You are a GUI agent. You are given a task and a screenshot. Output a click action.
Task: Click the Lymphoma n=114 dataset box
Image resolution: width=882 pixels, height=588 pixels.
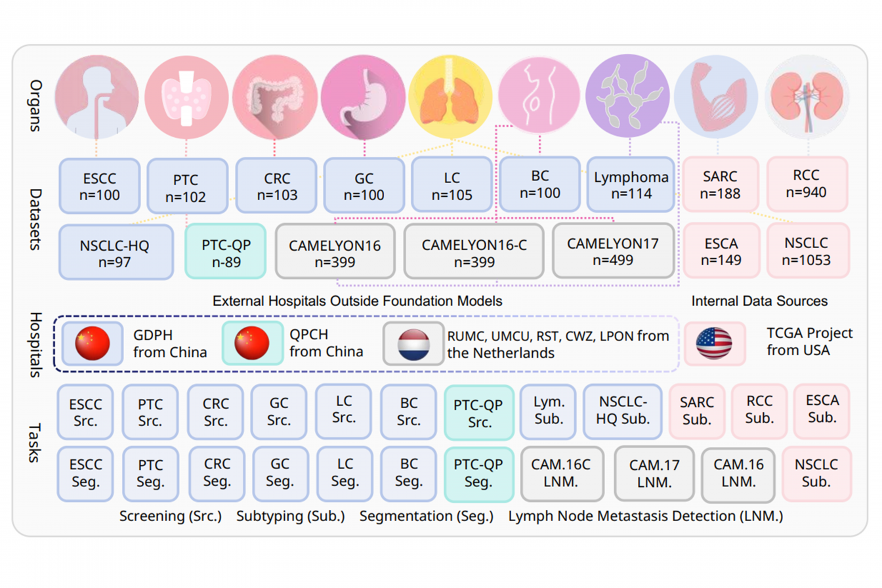click(x=631, y=184)
